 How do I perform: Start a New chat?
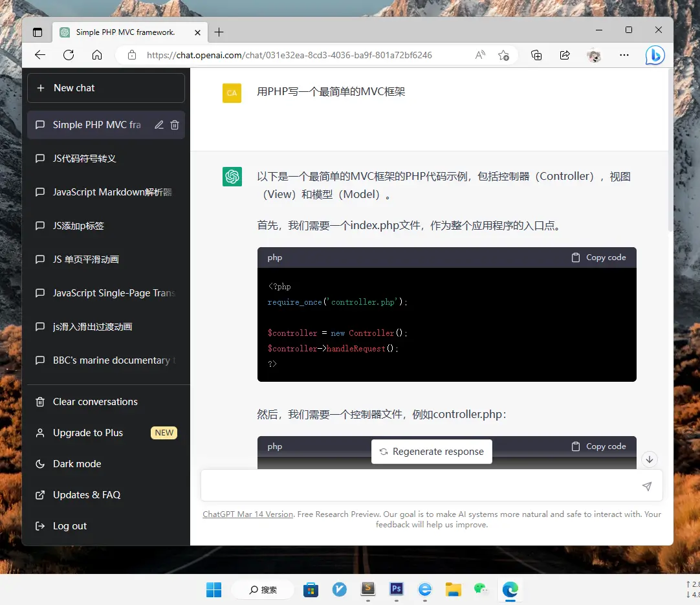[106, 88]
